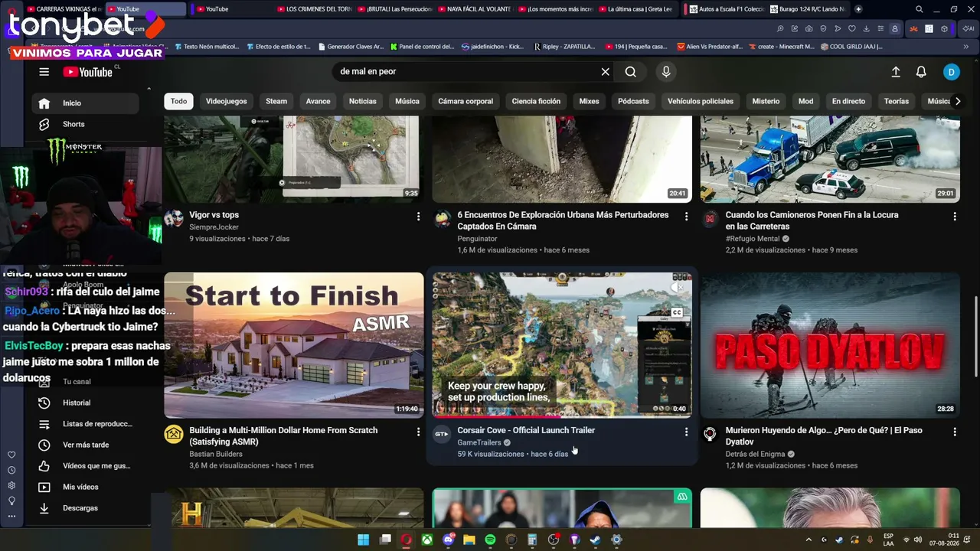Toggle closed captions on Corsair Cove preview
The width and height of the screenshot is (980, 551).
[x=677, y=312]
